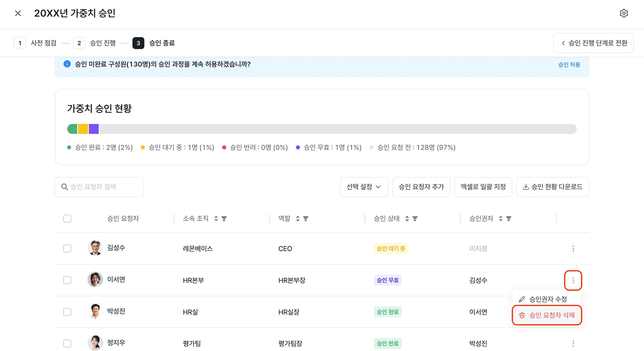This screenshot has width=644, height=351.
Task: Click search magnifier icon
Action: [65, 187]
